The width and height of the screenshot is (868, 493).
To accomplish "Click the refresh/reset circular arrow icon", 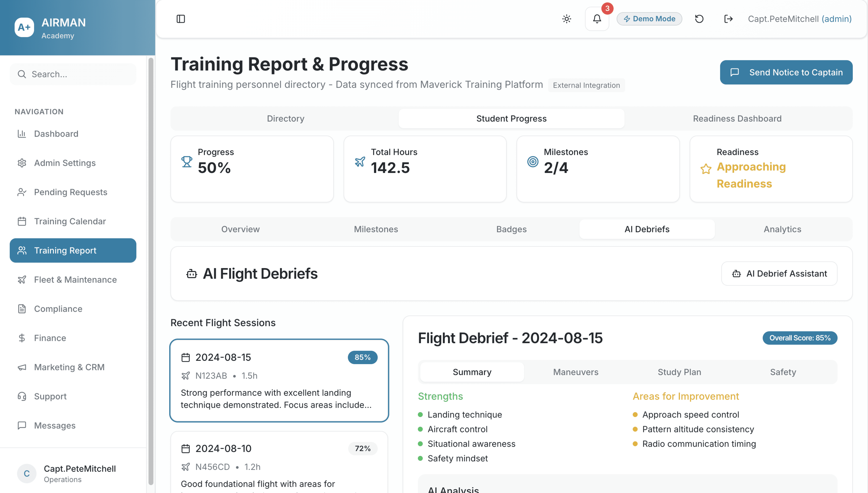I will coord(699,19).
